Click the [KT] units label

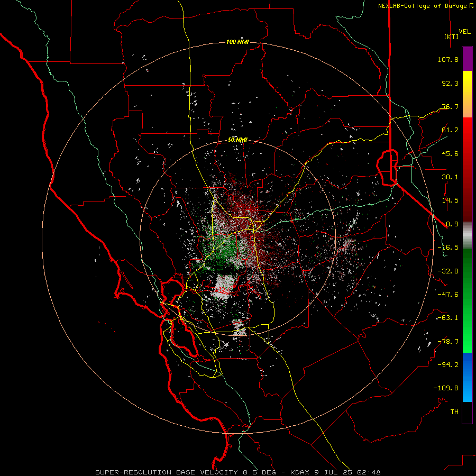(452, 36)
